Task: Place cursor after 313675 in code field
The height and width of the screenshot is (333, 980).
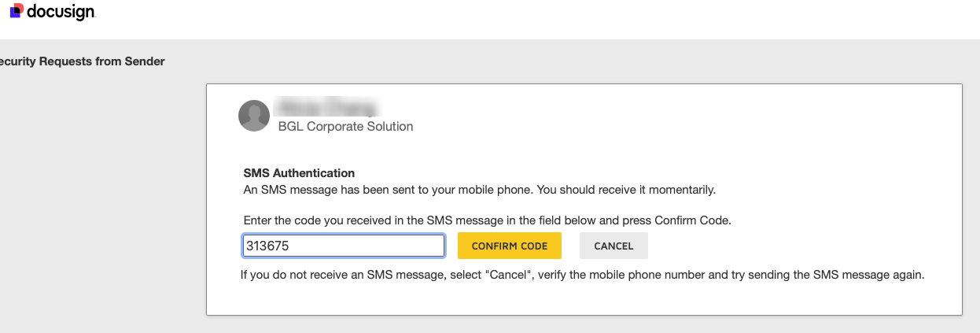Action: tap(292, 246)
